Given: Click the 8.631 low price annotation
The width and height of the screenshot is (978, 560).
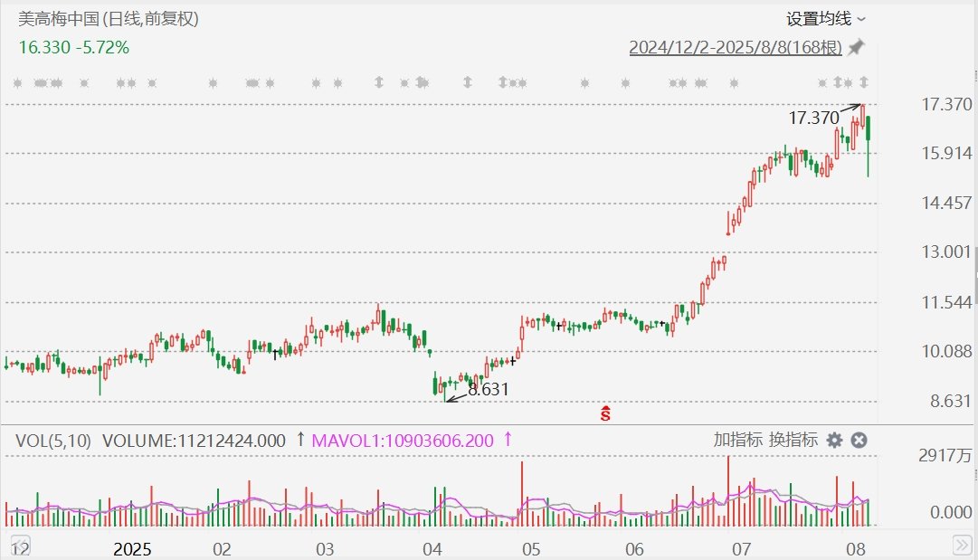Looking at the screenshot, I should click(x=489, y=389).
